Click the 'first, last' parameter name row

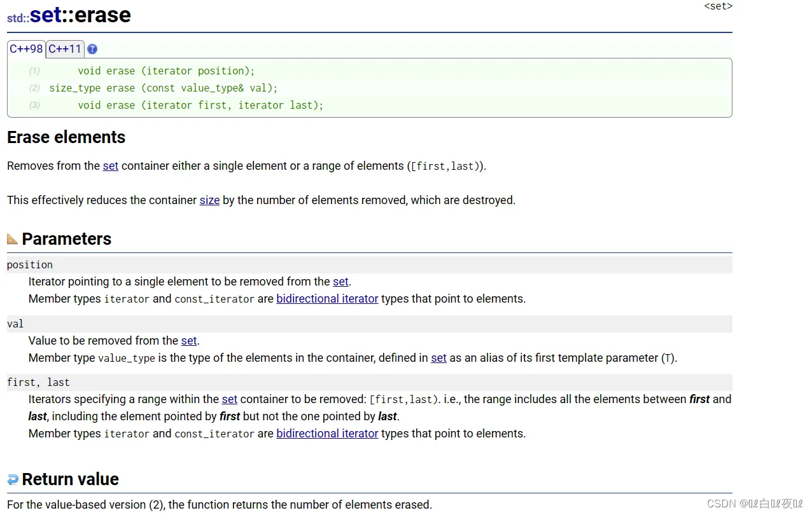pos(38,383)
